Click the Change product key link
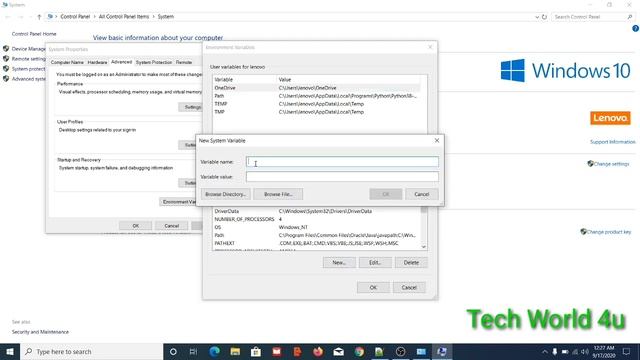The image size is (640, 360). click(x=608, y=232)
